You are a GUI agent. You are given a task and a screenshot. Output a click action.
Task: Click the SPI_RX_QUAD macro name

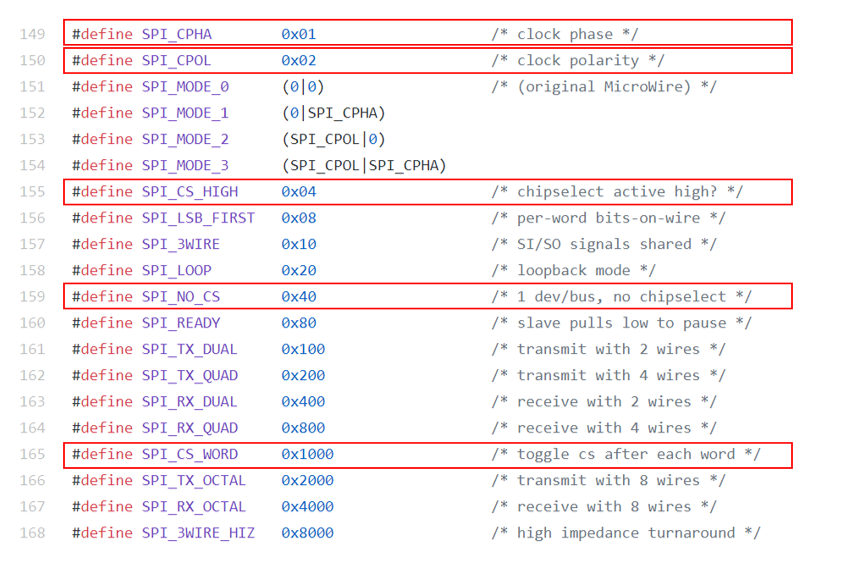point(190,429)
